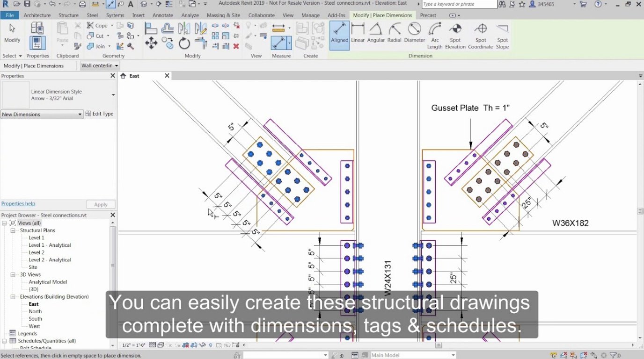Viewport: 644px width, 359px height.
Task: Open the Linear Dimension Style type selector
Action: tap(59, 95)
